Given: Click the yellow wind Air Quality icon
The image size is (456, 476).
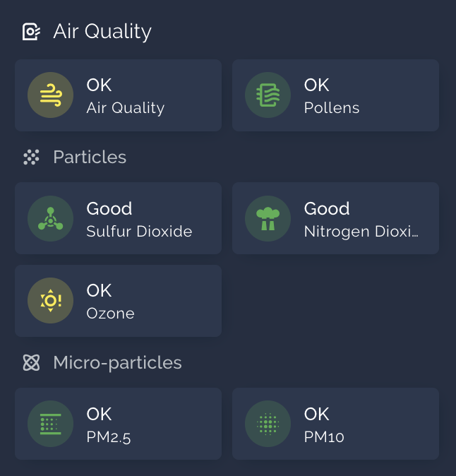Looking at the screenshot, I should [50, 95].
